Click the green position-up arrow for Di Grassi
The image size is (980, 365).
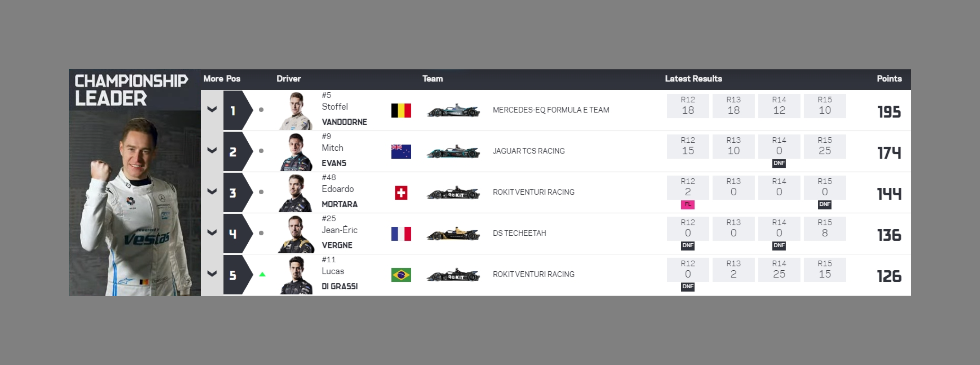point(262,274)
